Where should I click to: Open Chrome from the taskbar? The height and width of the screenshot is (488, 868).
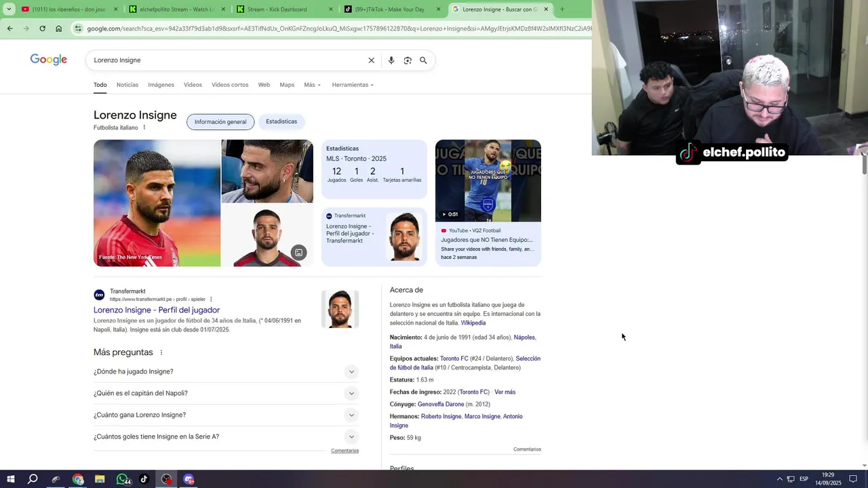point(78,479)
